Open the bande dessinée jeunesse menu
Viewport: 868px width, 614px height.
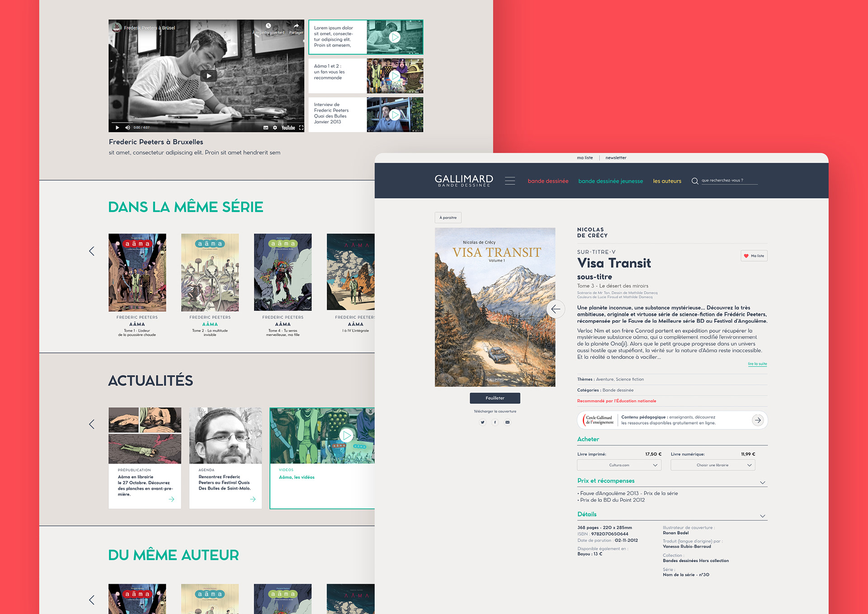point(610,181)
